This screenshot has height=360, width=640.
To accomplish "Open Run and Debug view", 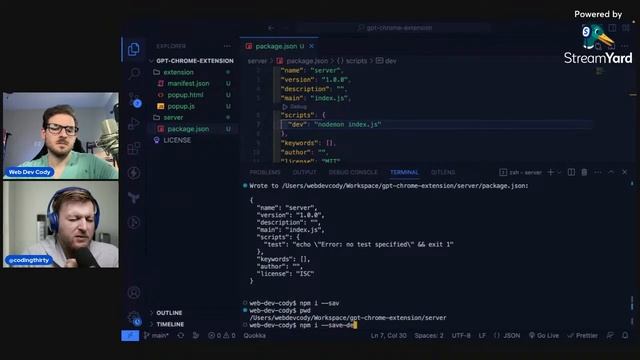I will [x=134, y=124].
